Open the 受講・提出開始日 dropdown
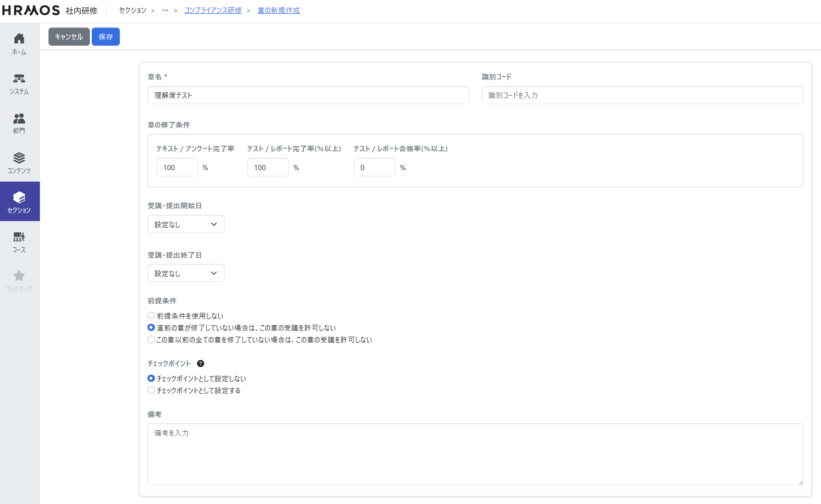This screenshot has height=504, width=821. [x=186, y=224]
